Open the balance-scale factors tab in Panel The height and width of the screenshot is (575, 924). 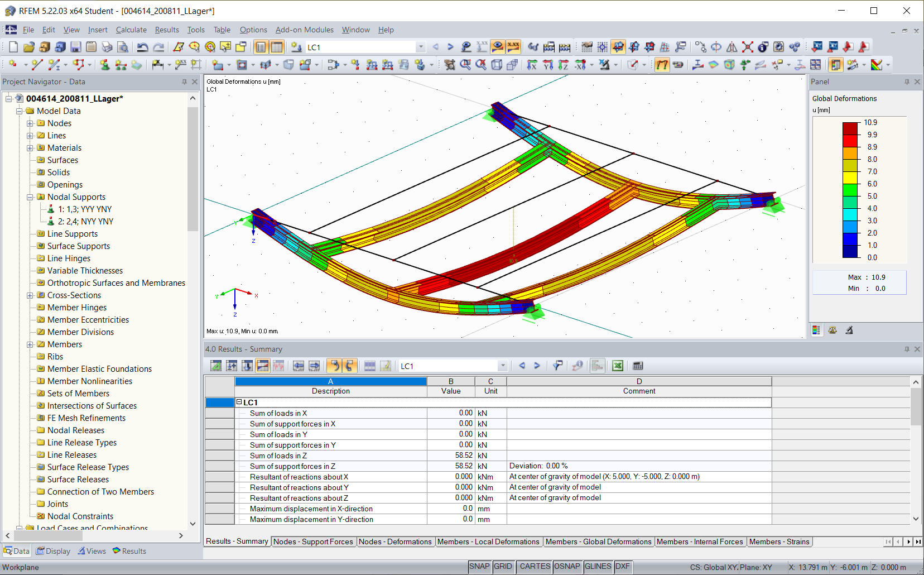pos(832,330)
